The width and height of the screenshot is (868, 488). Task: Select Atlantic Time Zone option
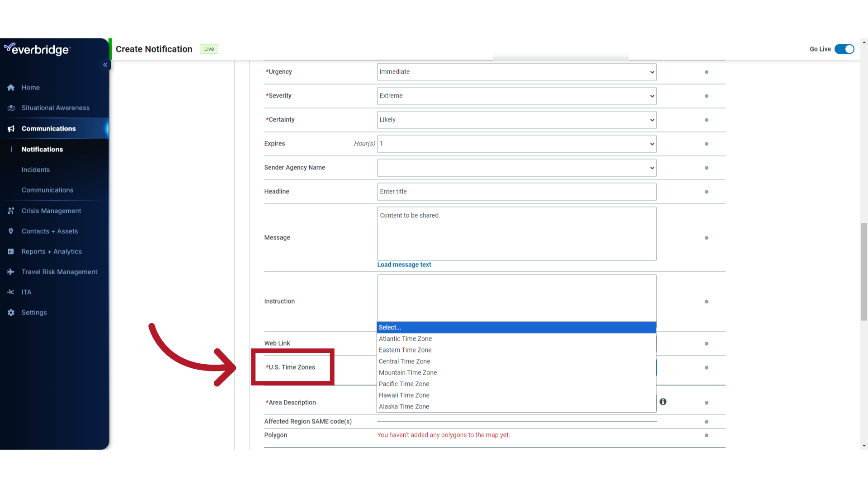[516, 339]
